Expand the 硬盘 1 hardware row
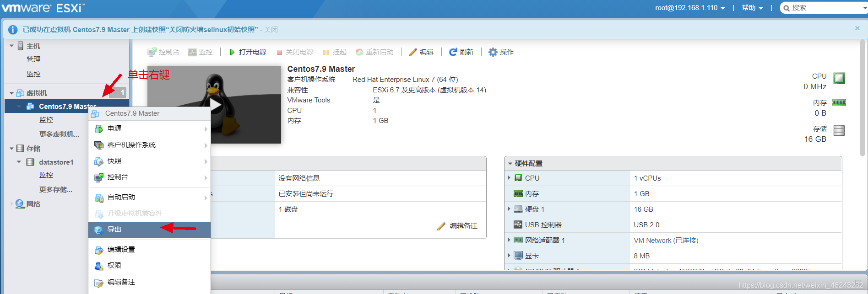 (509, 209)
